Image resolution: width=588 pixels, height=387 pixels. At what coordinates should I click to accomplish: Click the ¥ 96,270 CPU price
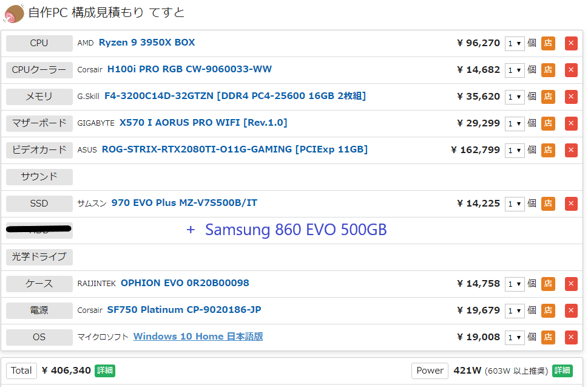(479, 43)
